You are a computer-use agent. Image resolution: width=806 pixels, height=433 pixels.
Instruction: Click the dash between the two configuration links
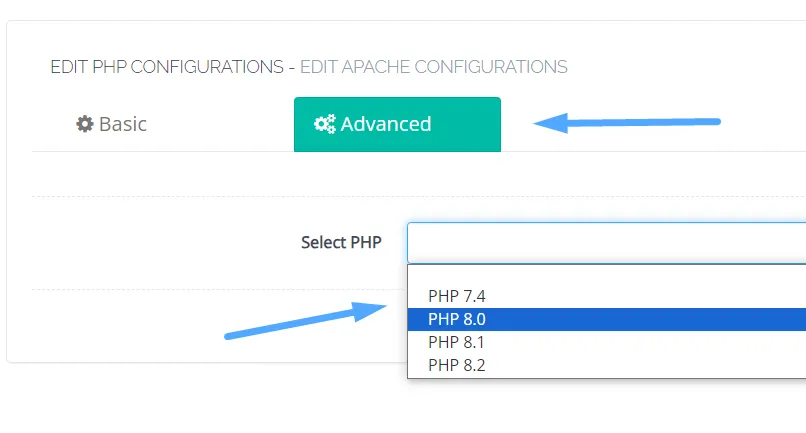coord(291,67)
